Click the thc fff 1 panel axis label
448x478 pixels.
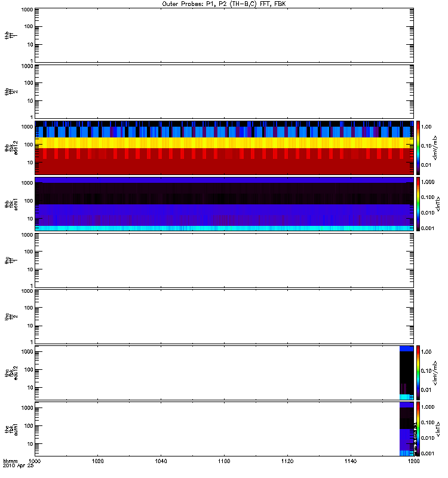[x=11, y=261]
